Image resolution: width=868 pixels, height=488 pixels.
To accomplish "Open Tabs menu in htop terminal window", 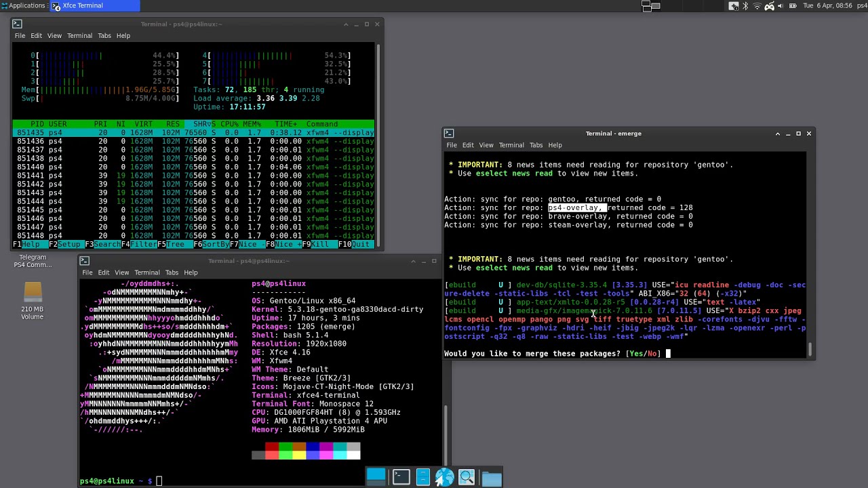I will pos(104,36).
